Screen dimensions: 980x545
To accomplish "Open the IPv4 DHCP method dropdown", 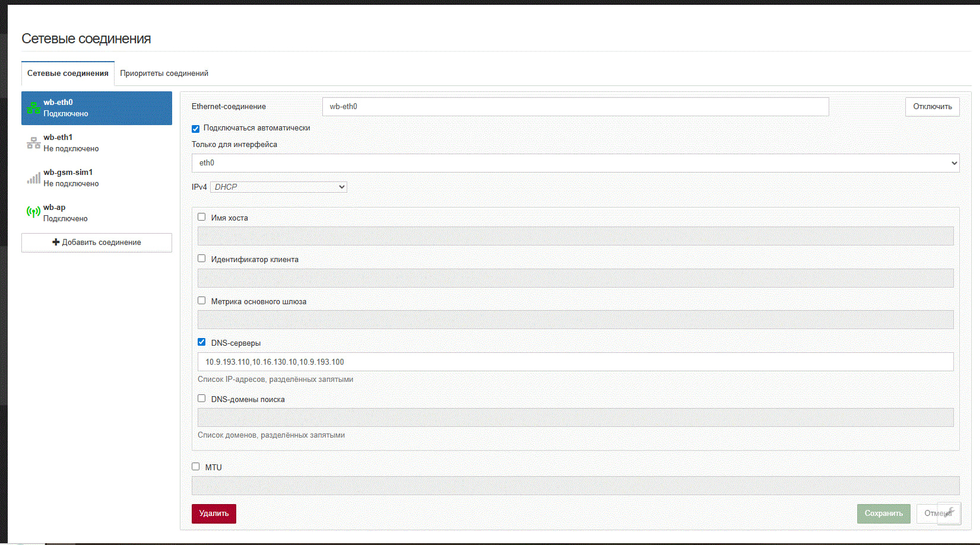I will pyautogui.click(x=278, y=187).
